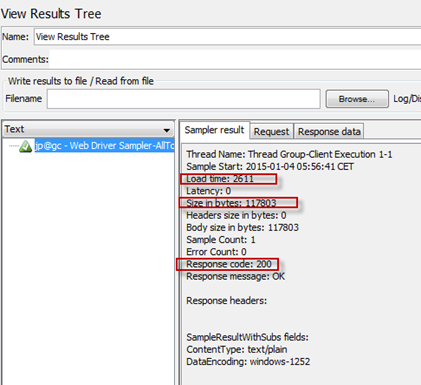Click the View Results Tree heading
Screen dimensions: 421x385
[x=51, y=14]
